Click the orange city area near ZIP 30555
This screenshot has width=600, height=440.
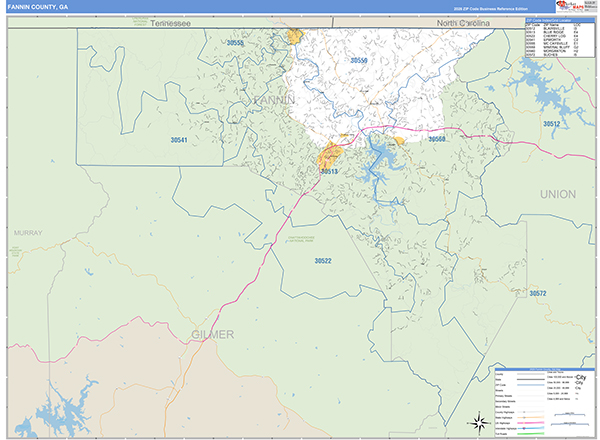tap(294, 38)
